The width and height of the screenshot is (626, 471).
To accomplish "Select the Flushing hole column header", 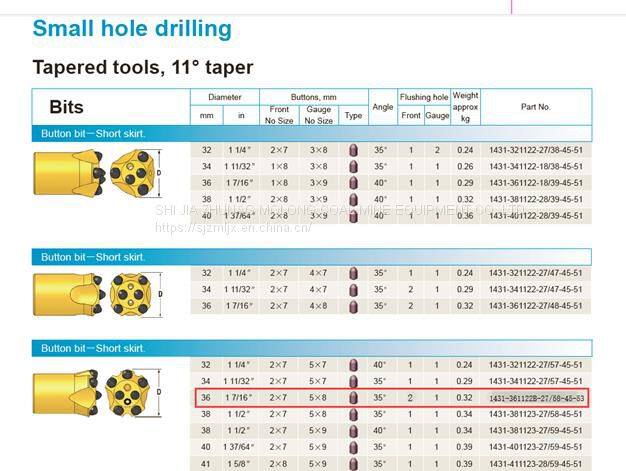I will point(424,97).
